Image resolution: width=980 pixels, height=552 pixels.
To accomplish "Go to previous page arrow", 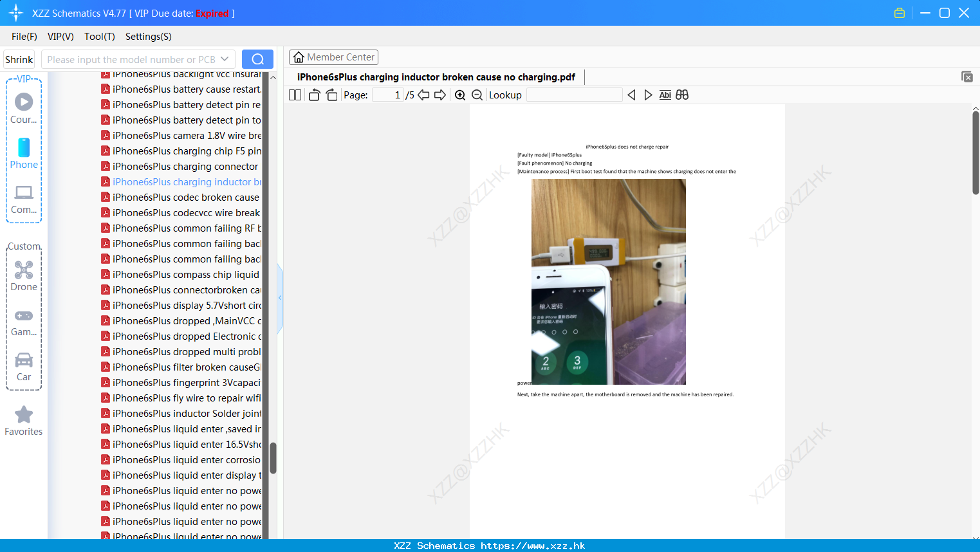I will [x=423, y=95].
